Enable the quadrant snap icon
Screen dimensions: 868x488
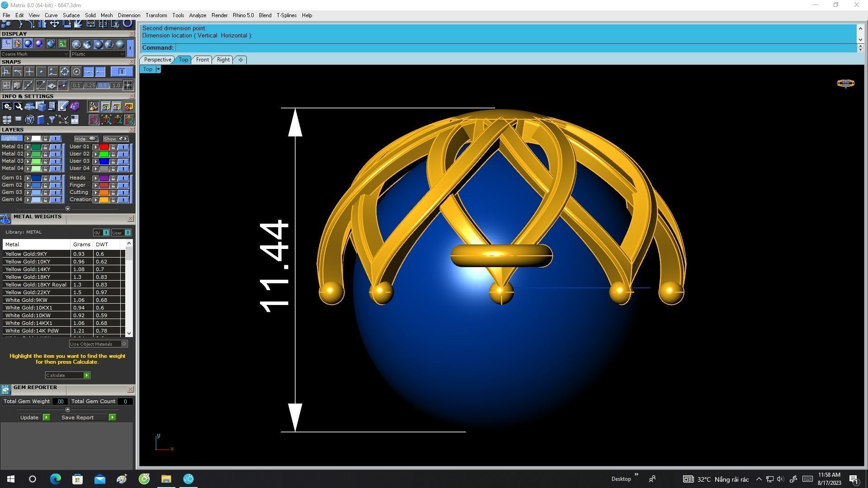65,72
